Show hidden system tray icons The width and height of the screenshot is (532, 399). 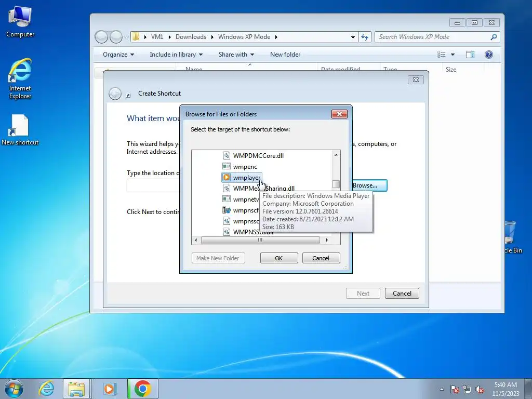(442, 389)
